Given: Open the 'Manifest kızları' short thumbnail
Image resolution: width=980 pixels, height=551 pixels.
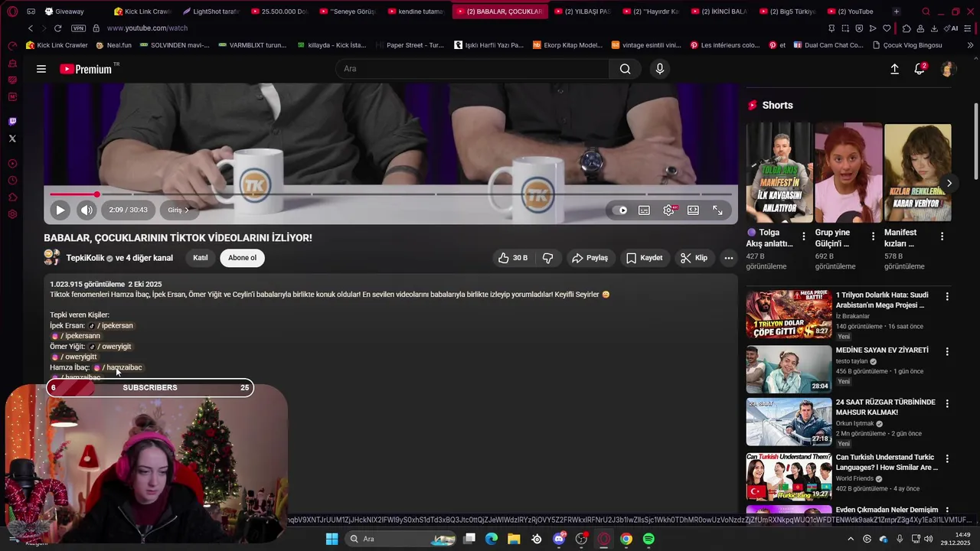Looking at the screenshot, I should [917, 173].
